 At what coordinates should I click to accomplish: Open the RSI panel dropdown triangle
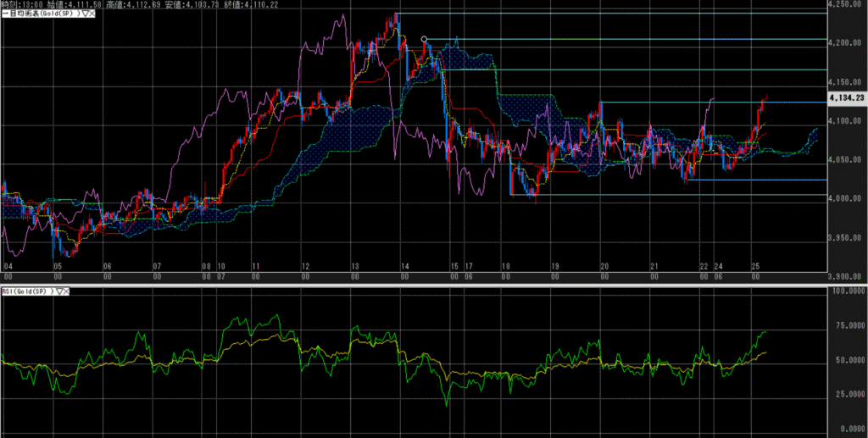coord(58,291)
